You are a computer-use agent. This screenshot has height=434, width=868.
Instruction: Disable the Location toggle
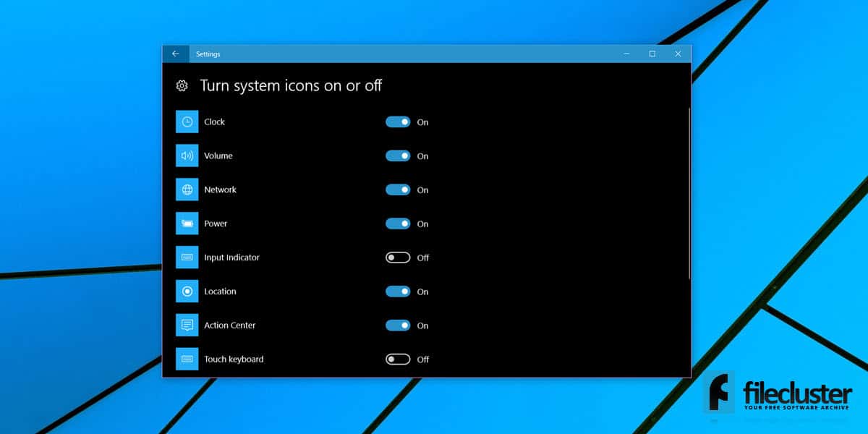[x=398, y=292]
